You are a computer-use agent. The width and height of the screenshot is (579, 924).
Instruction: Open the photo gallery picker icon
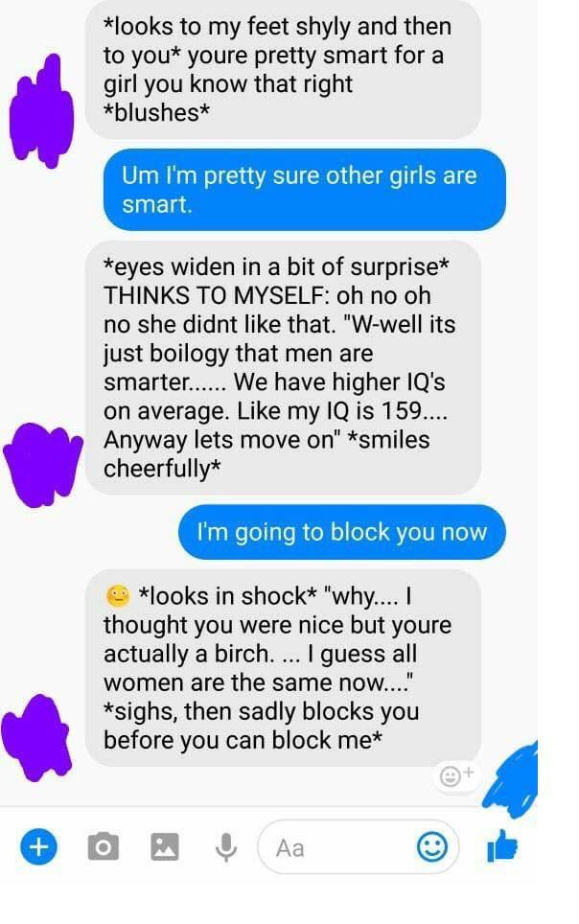(x=165, y=846)
